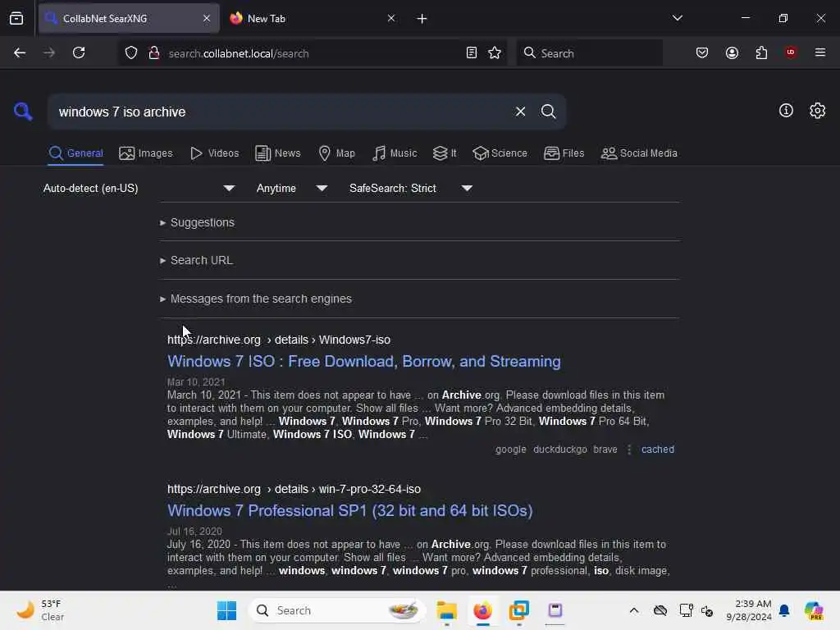The image size is (840, 630).
Task: Open the Anytime time range dropdown
Action: pyautogui.click(x=292, y=189)
